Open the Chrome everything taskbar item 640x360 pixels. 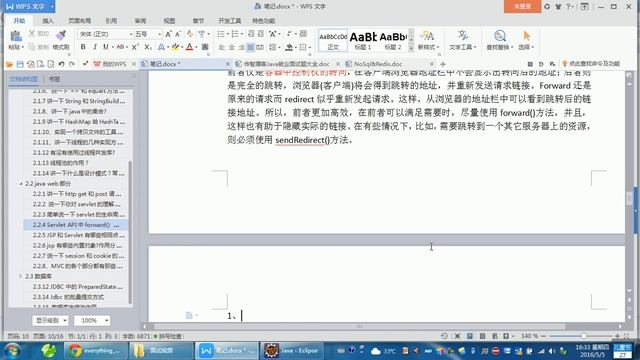(x=96, y=351)
